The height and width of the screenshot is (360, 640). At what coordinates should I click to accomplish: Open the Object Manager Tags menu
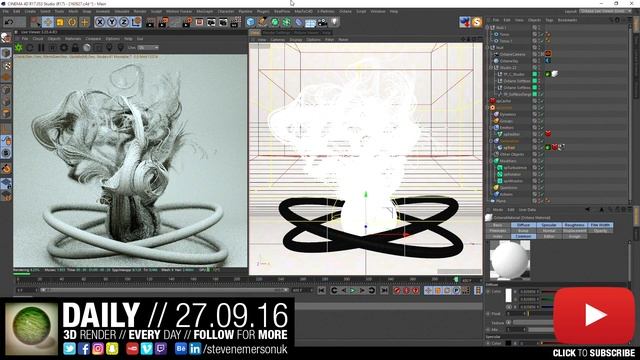coord(549,20)
